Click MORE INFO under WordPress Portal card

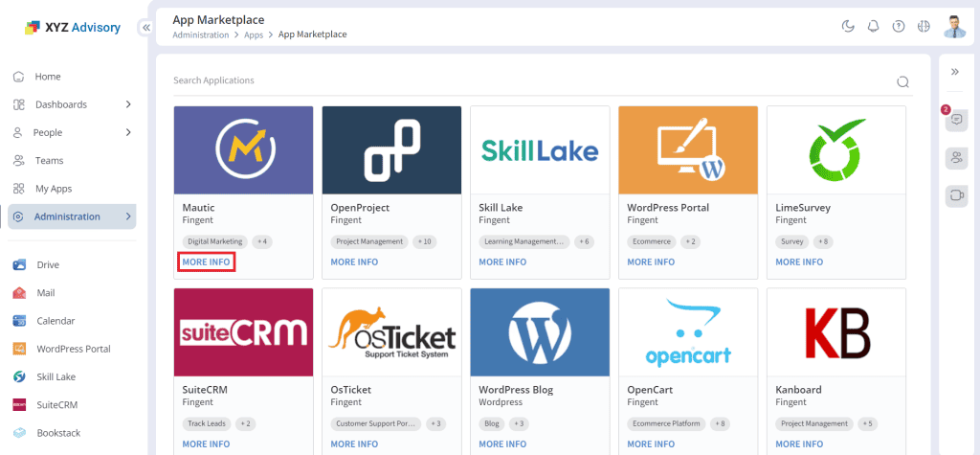651,262
